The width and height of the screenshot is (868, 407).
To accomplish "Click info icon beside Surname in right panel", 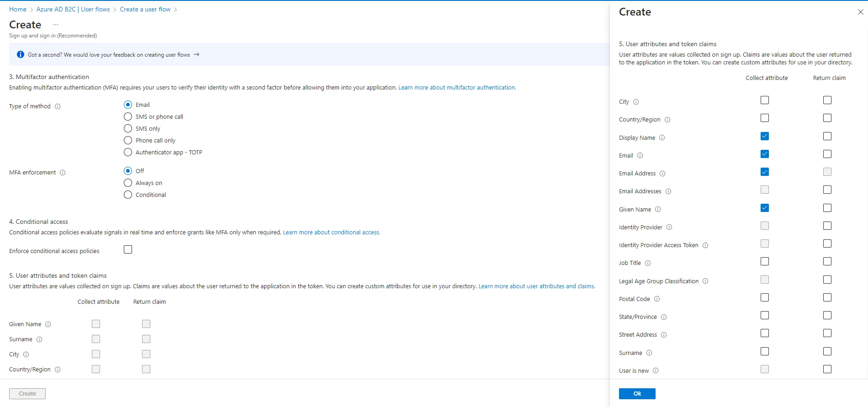I will tap(649, 353).
